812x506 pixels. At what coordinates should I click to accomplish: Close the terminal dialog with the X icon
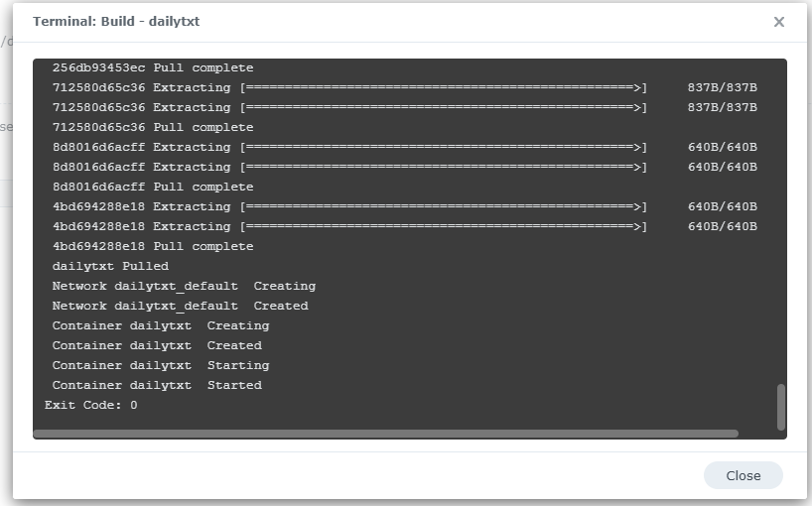pyautogui.click(x=779, y=22)
